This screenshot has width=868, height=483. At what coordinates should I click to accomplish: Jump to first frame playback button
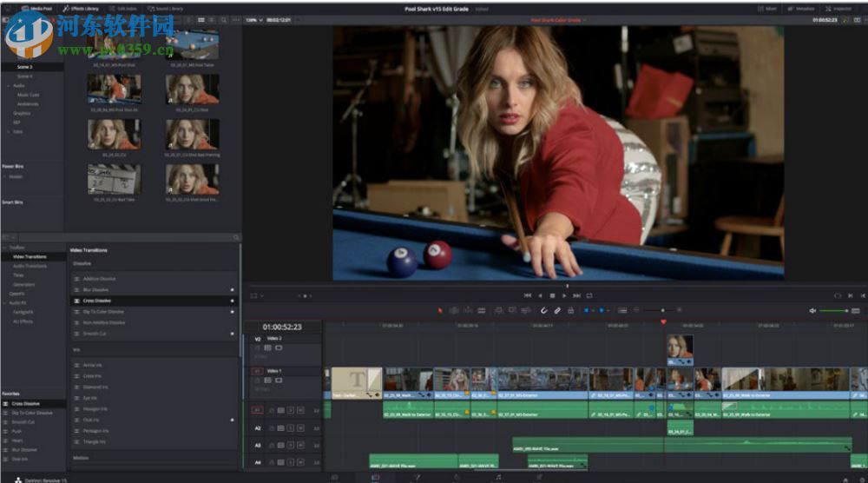coord(528,295)
